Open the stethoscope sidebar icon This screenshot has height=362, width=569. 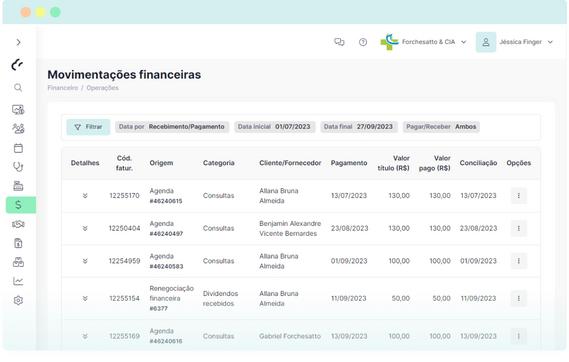click(18, 166)
